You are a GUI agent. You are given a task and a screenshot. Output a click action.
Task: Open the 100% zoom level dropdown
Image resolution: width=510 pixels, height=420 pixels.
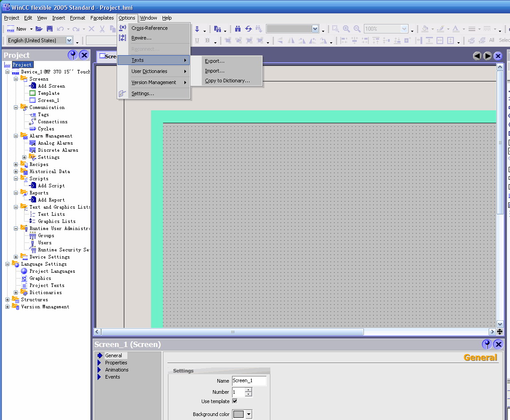[404, 29]
